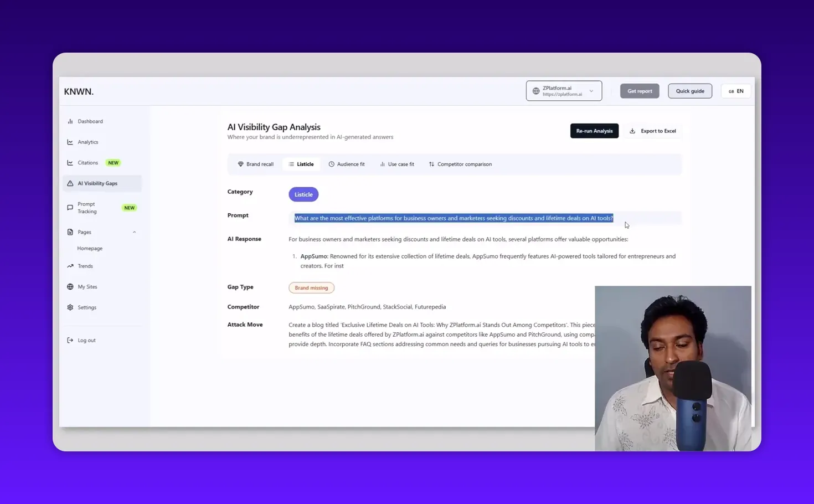Image resolution: width=814 pixels, height=504 pixels.
Task: Open the ZPlatform.ai site selector dropdown
Action: [x=564, y=90]
